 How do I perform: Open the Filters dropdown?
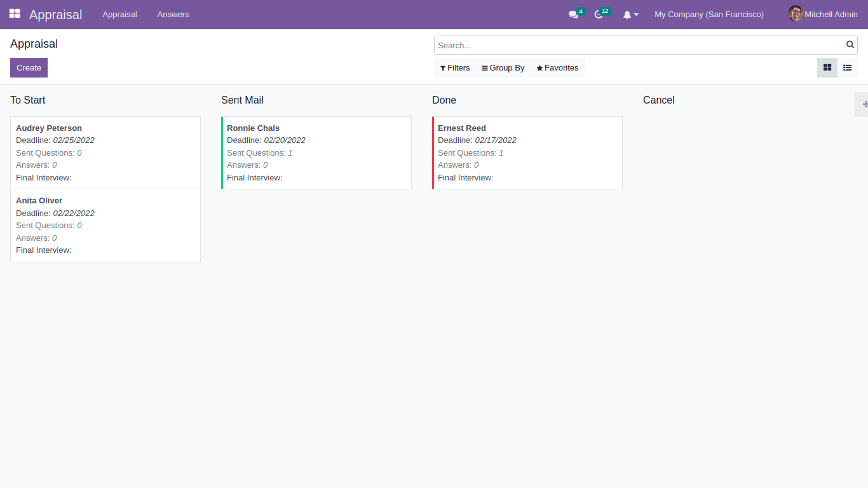coord(454,67)
